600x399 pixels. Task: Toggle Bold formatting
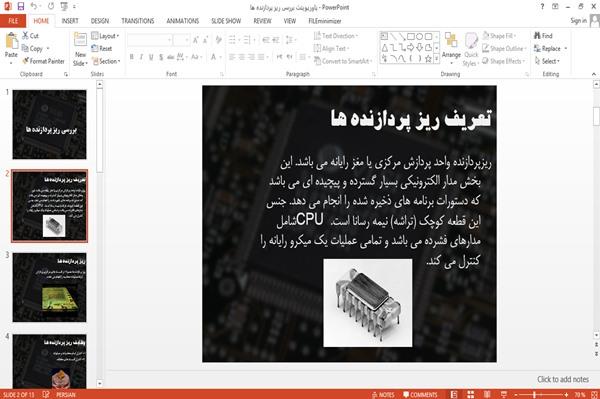[x=132, y=57]
